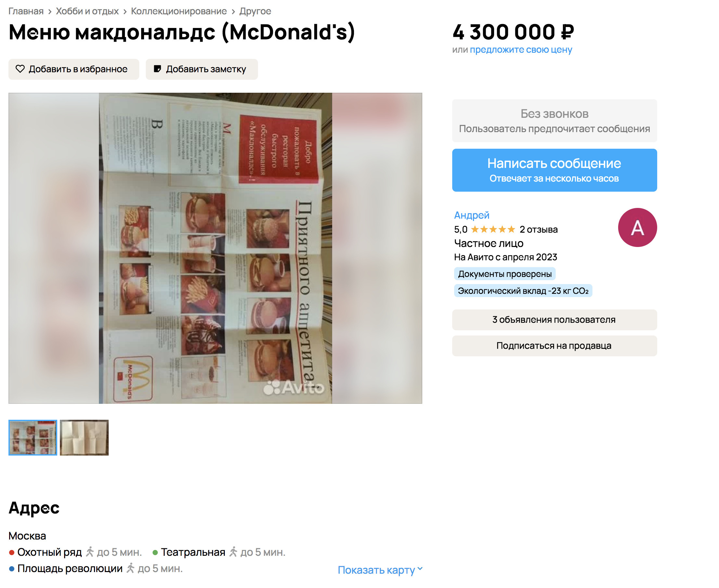Click the five-star rating icons

click(493, 230)
